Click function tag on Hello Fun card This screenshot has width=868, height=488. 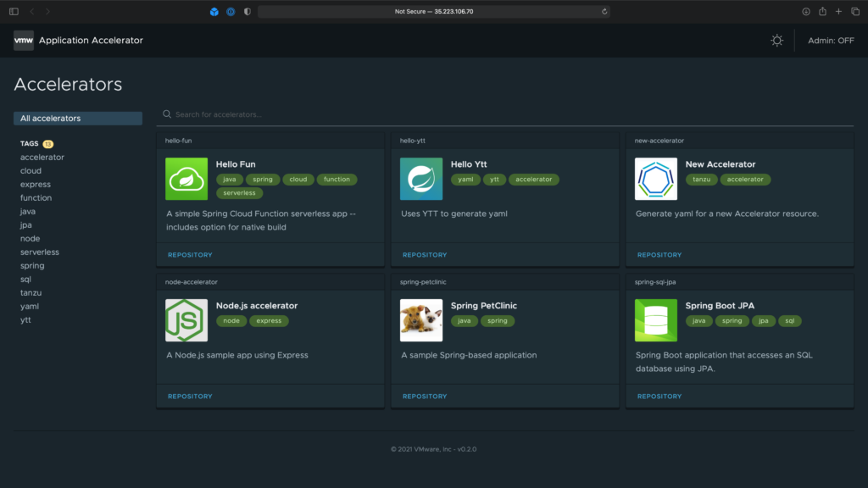tap(337, 180)
